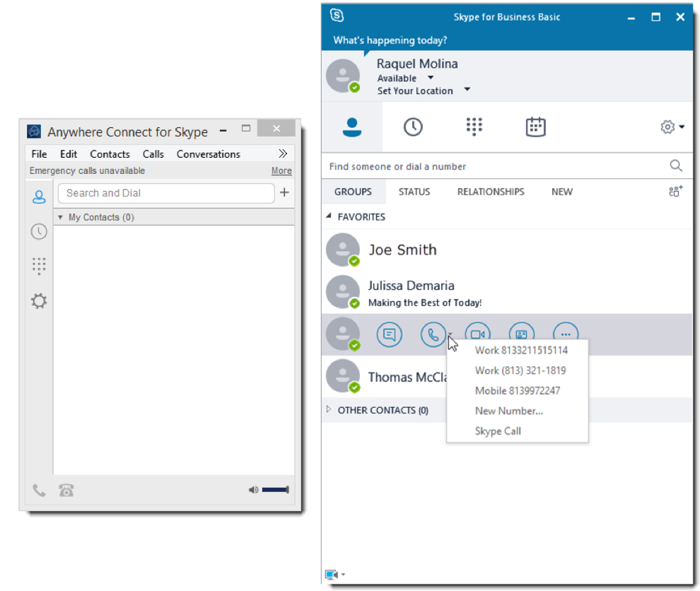Click Joe Smith's avatar
This screenshot has width=700, height=591.
[x=343, y=250]
